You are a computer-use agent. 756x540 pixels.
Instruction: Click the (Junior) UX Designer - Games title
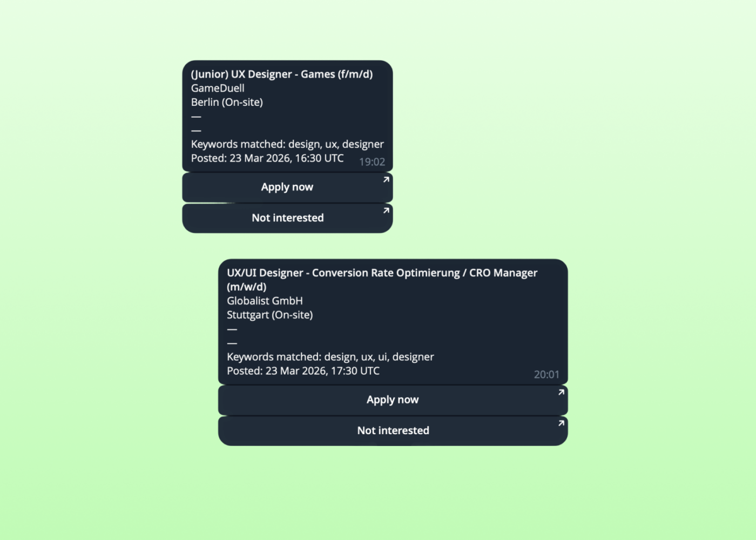click(282, 75)
